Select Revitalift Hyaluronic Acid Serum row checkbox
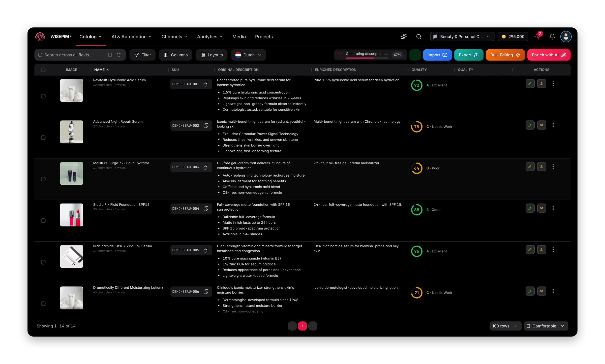605x364 pixels. click(x=43, y=96)
